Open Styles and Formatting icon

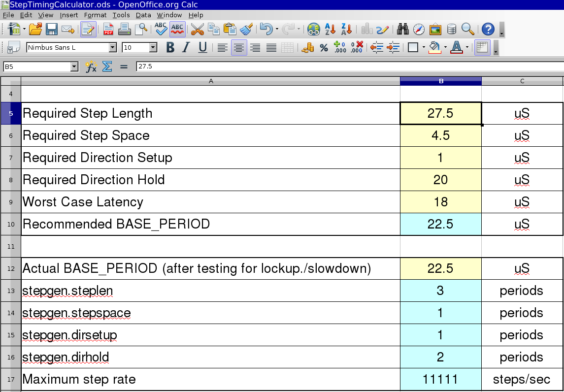[x=14, y=47]
